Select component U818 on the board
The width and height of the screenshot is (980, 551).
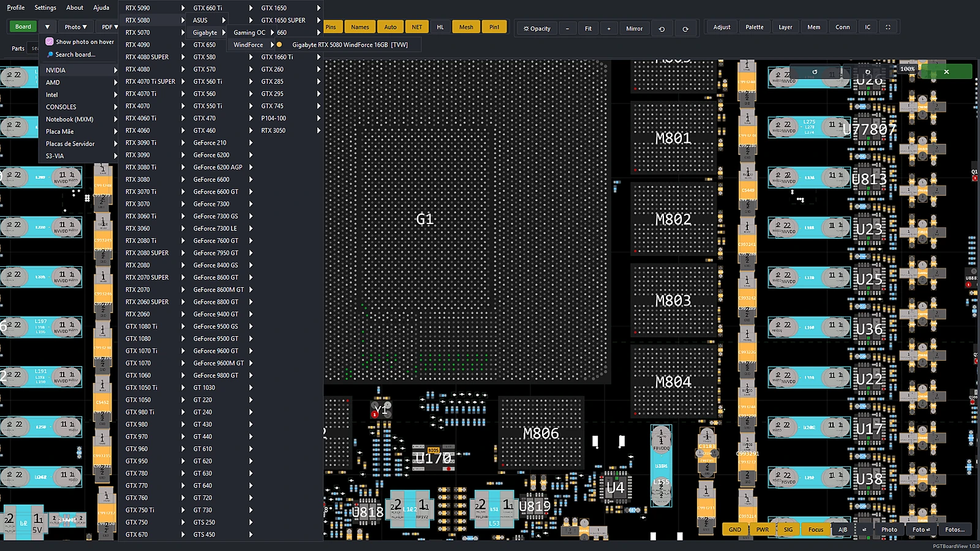click(x=367, y=512)
